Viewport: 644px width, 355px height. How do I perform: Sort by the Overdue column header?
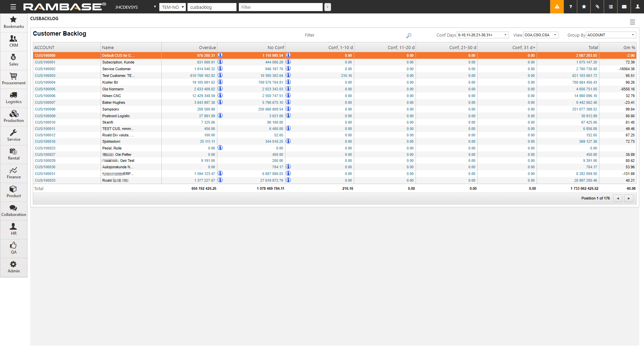click(207, 48)
